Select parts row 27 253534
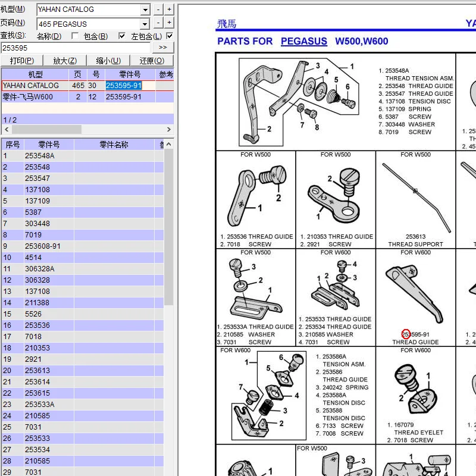The height and width of the screenshot is (476, 476). 83,450
